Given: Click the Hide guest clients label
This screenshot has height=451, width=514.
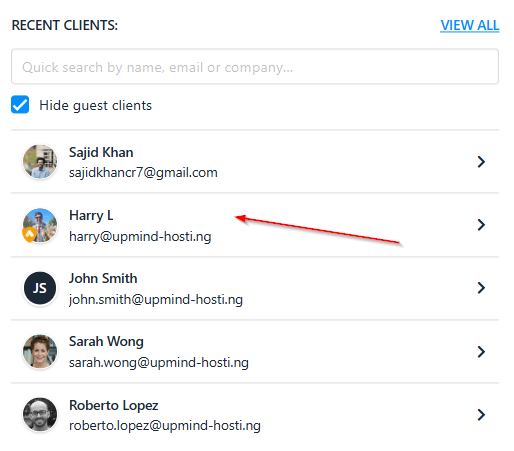Looking at the screenshot, I should (x=95, y=105).
